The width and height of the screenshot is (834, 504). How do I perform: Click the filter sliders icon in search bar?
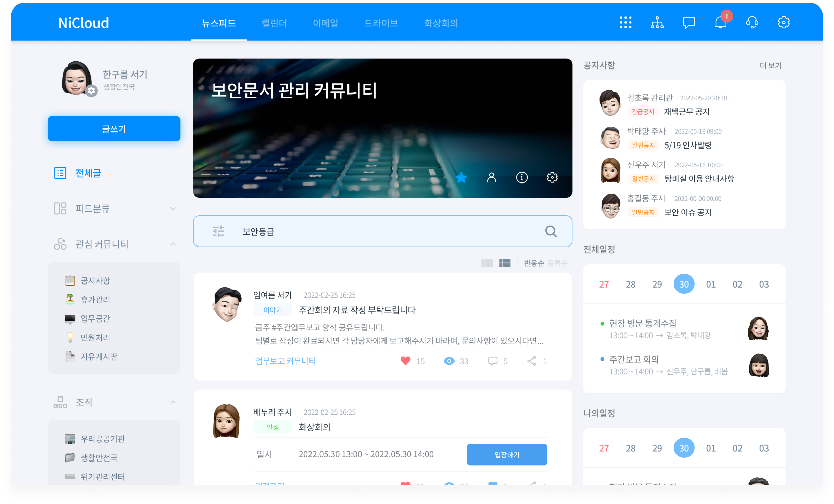click(x=218, y=231)
